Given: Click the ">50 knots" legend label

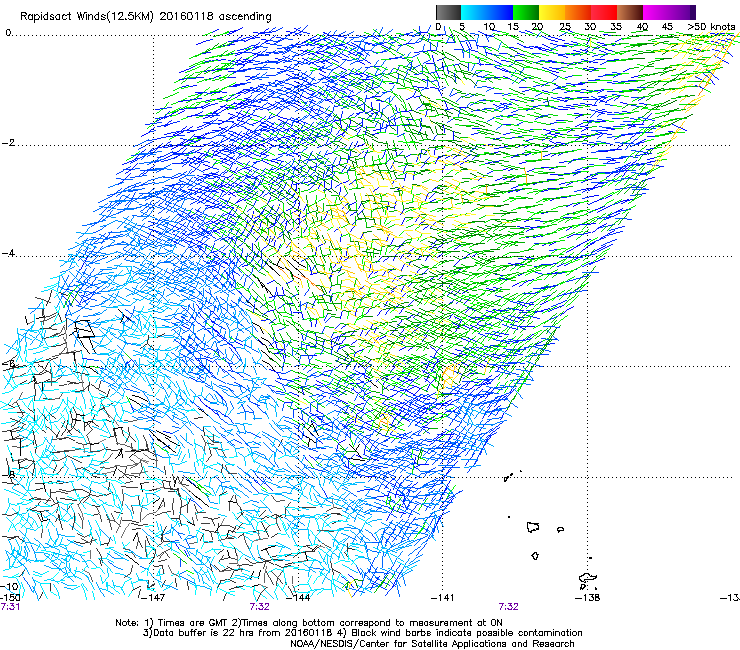Looking at the screenshot, I should click(711, 27).
